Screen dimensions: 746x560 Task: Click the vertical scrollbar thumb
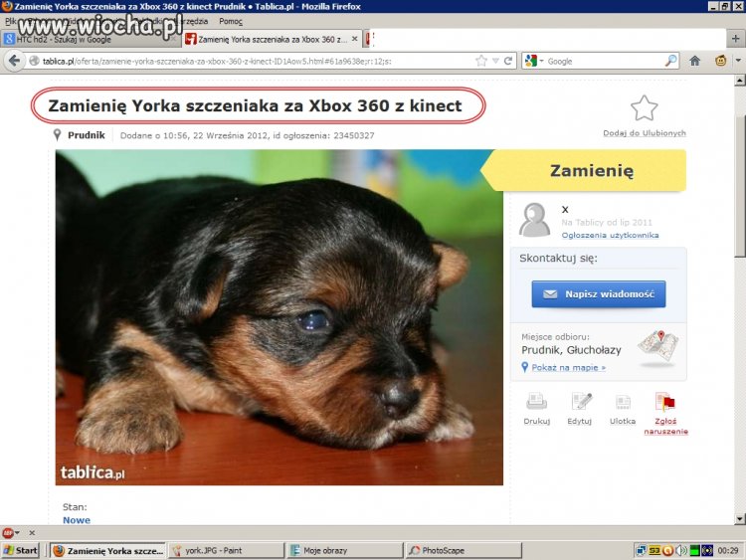[x=740, y=186]
